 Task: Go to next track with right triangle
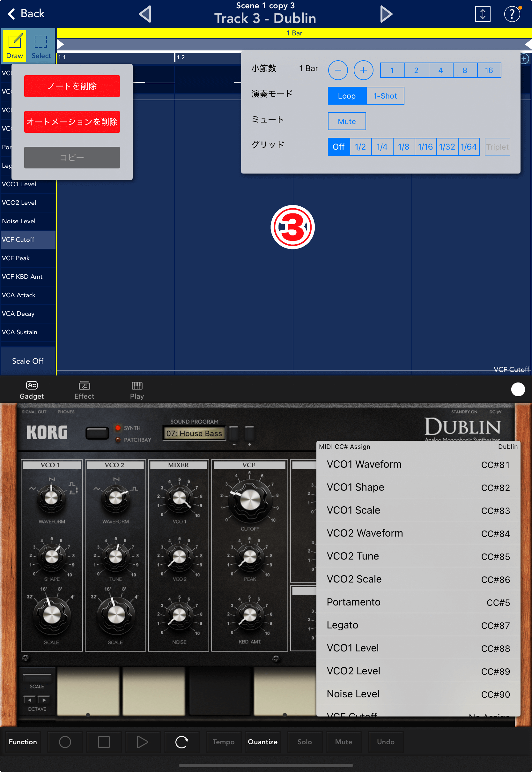pyautogui.click(x=386, y=14)
